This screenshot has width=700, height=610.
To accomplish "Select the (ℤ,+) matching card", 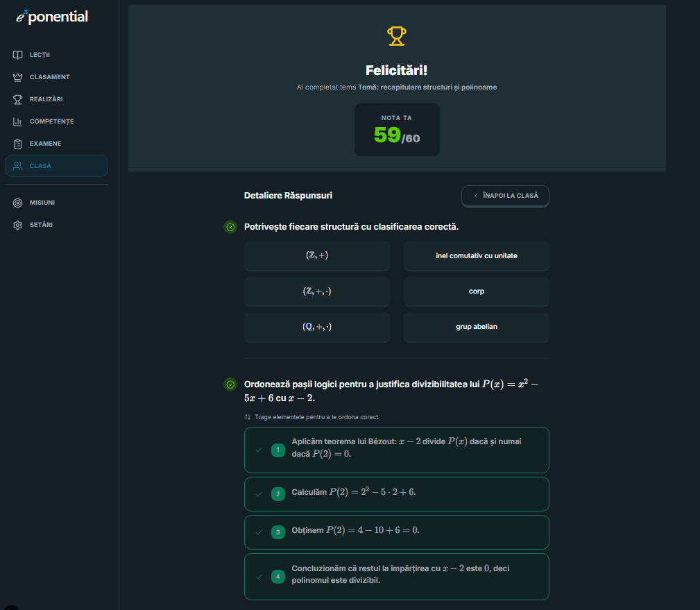I will (317, 255).
